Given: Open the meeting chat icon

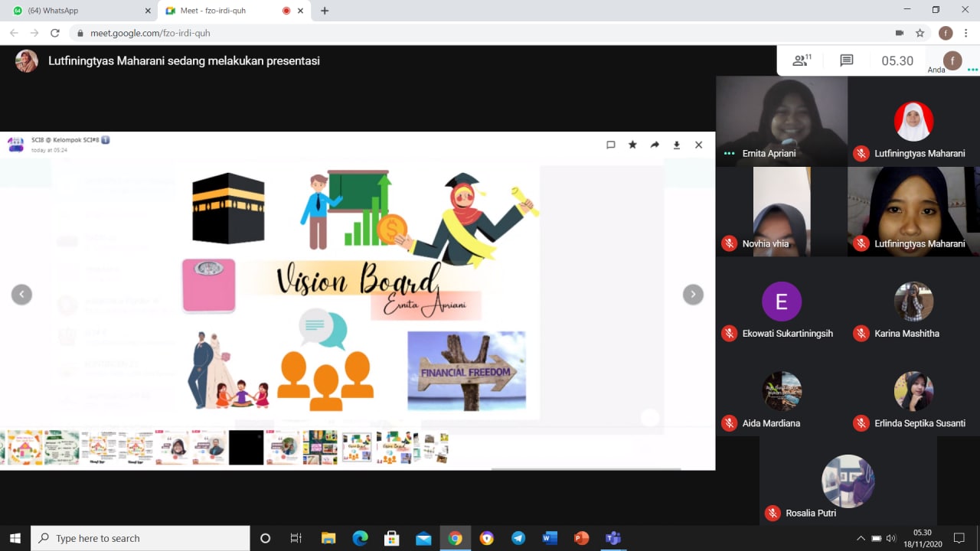Looking at the screenshot, I should 846,60.
